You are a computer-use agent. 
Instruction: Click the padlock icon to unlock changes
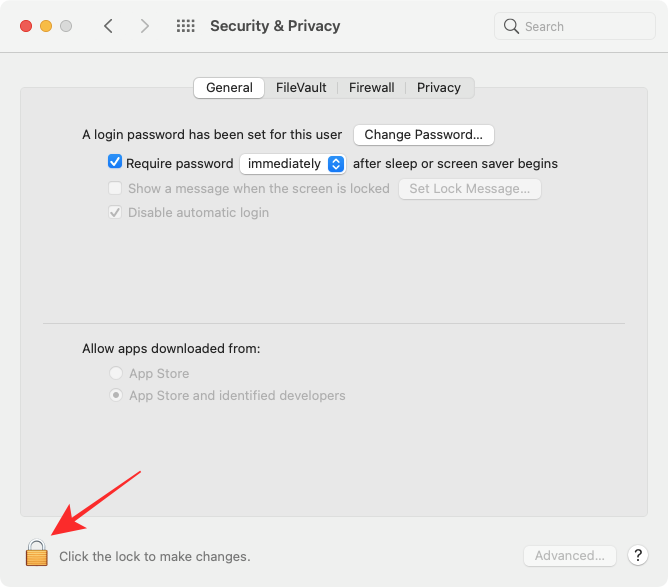click(x=36, y=552)
